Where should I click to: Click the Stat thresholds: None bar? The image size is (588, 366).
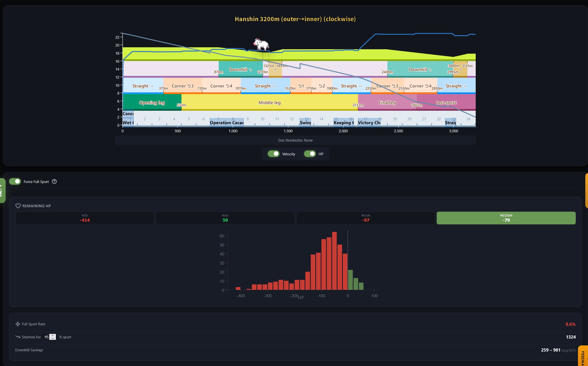(x=295, y=140)
